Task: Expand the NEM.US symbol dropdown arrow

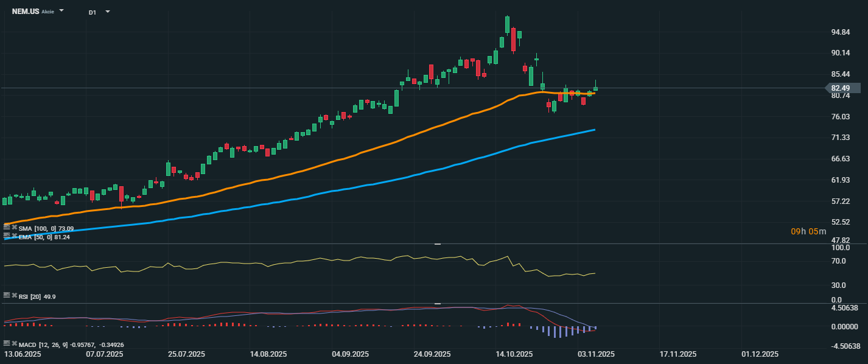Action: (x=61, y=12)
